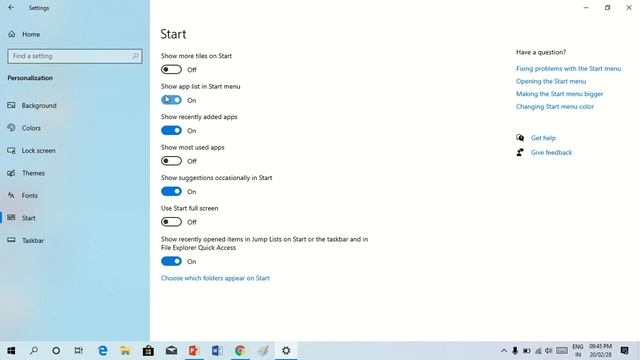This screenshot has height=360, width=640.
Task: Open the Windows Start button
Action: 11,351
